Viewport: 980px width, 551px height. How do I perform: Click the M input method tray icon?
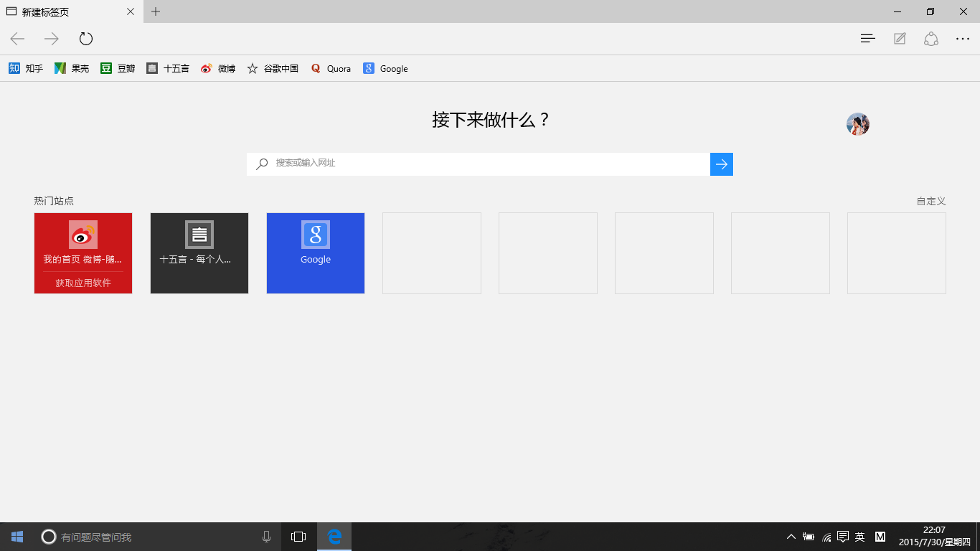point(880,537)
